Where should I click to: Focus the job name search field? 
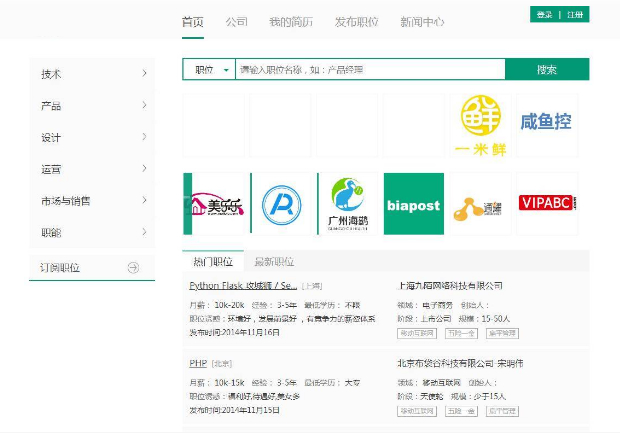point(370,70)
